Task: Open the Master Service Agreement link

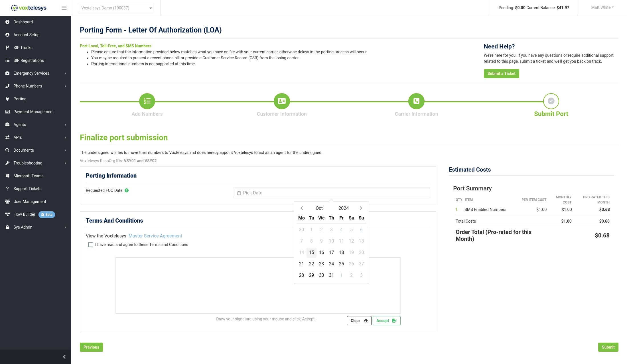Action: [x=155, y=236]
